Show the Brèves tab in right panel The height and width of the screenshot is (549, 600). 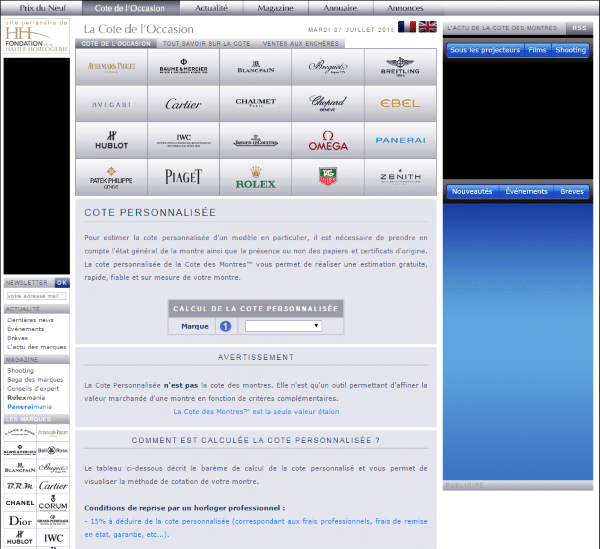572,191
